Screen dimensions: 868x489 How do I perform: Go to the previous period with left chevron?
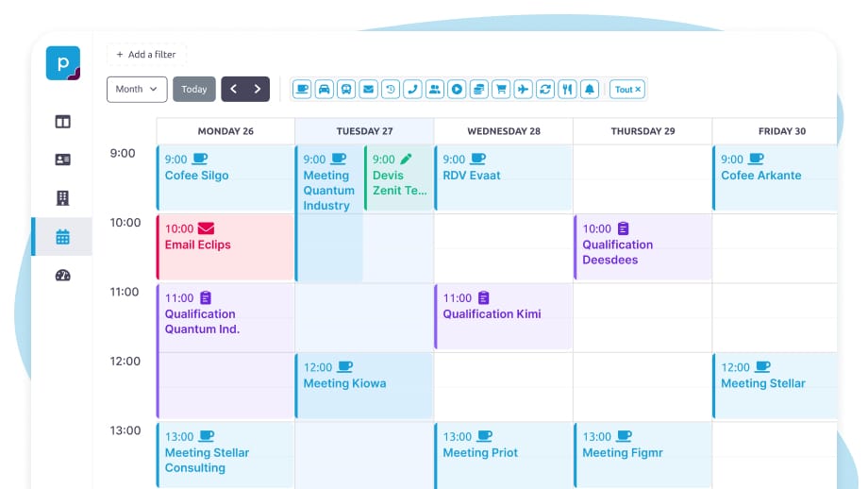click(233, 90)
